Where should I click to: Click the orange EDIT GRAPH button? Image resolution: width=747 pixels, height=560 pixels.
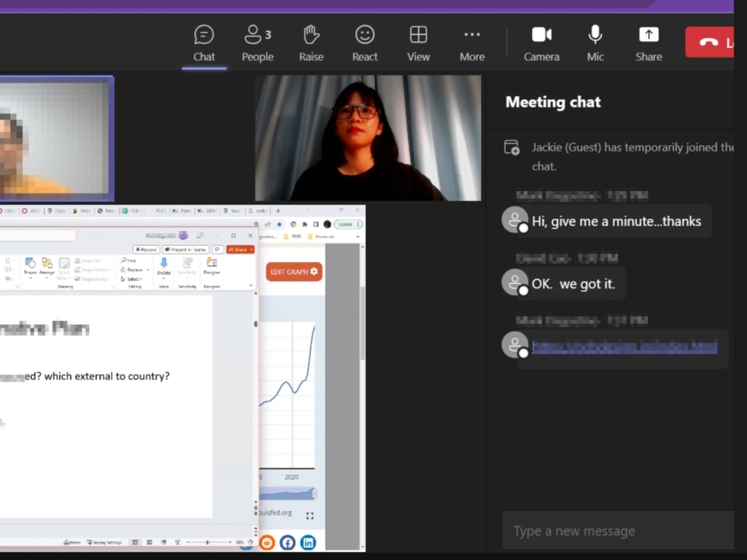pyautogui.click(x=294, y=272)
